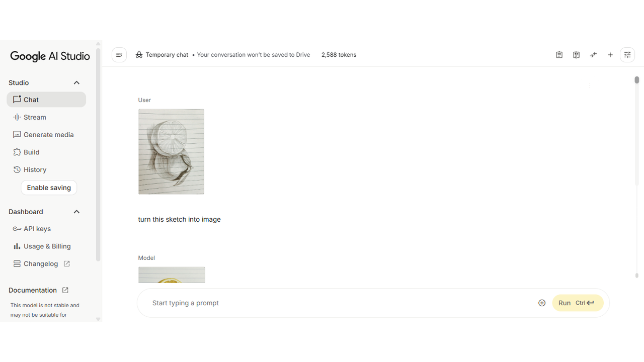The width and height of the screenshot is (644, 362).
Task: Click the Run button
Action: coord(578,303)
